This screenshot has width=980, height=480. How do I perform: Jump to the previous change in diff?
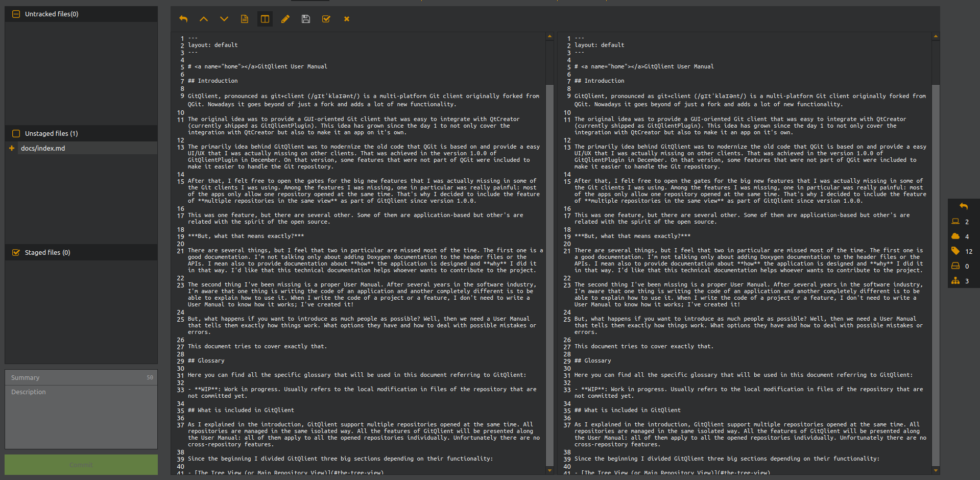[x=204, y=19]
